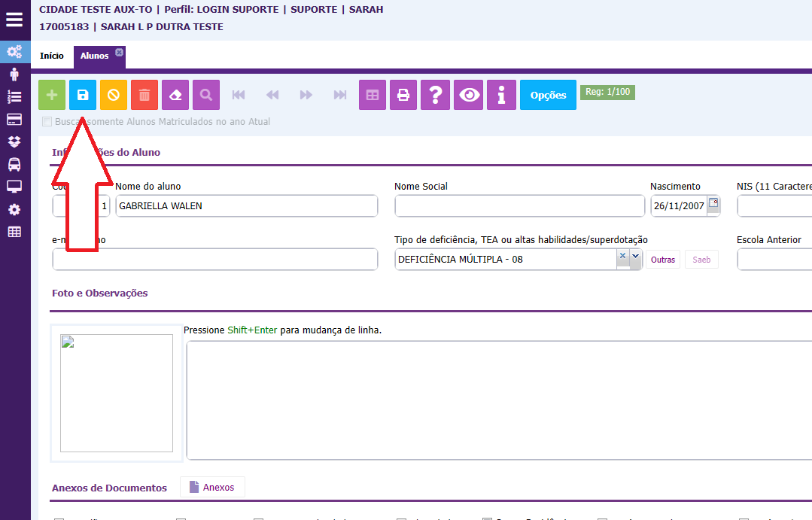Click the Opções button
Image resolution: width=812 pixels, height=520 pixels.
[548, 95]
